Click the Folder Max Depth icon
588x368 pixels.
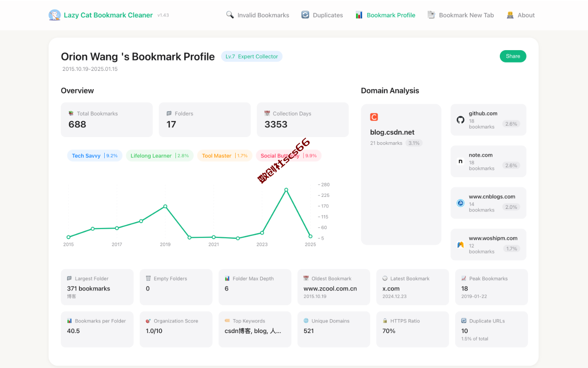(x=227, y=278)
